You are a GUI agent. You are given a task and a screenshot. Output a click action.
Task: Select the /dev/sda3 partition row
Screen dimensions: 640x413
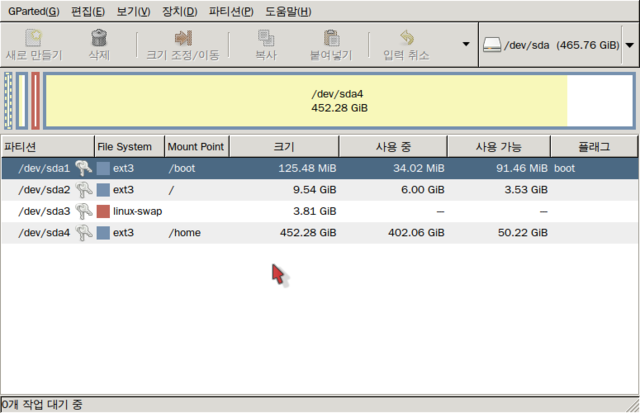click(320, 211)
